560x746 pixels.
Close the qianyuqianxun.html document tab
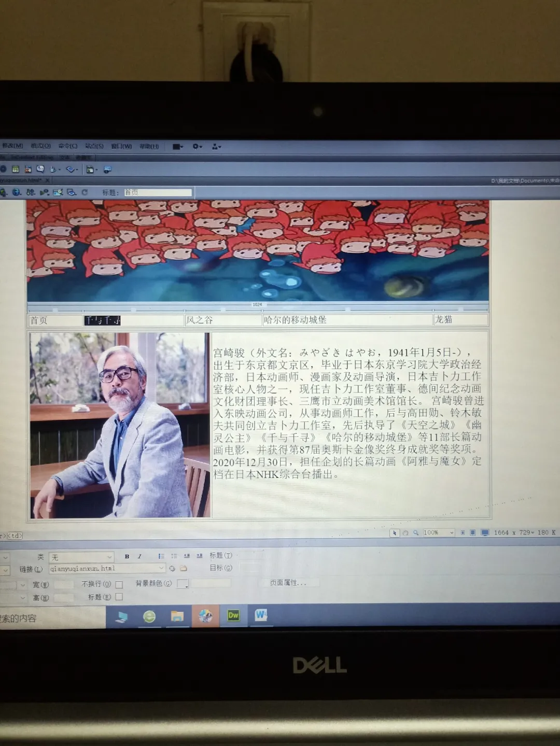[47, 180]
